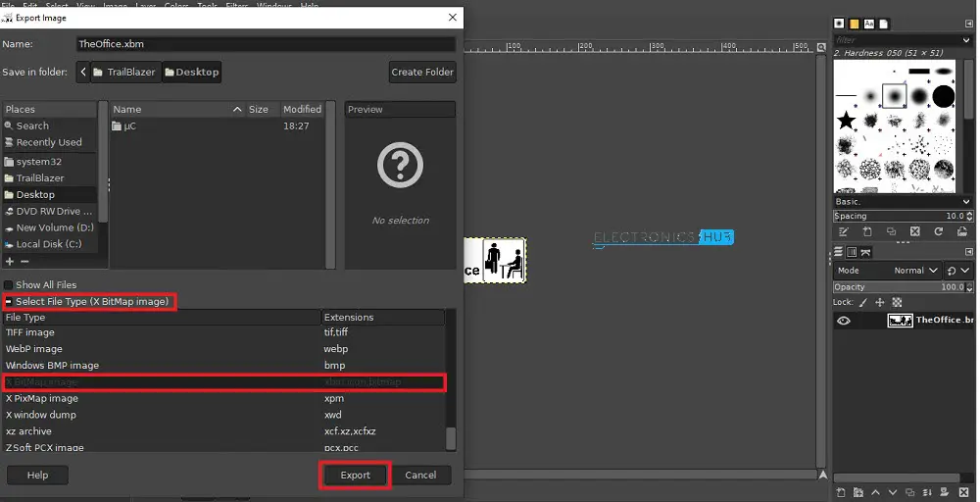980x502 pixels.
Task: Create a new layer with bottom icon
Action: tap(841, 491)
